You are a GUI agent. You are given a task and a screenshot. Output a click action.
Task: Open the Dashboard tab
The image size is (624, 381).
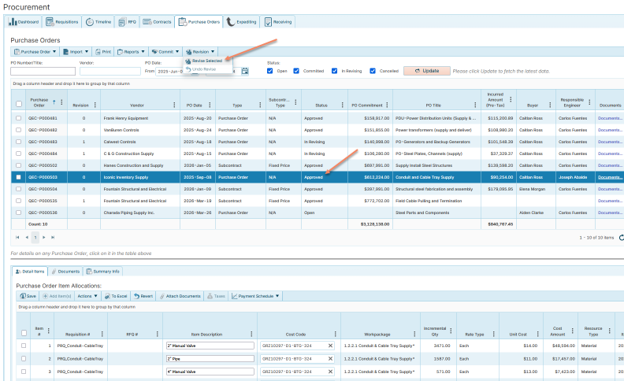pyautogui.click(x=24, y=22)
